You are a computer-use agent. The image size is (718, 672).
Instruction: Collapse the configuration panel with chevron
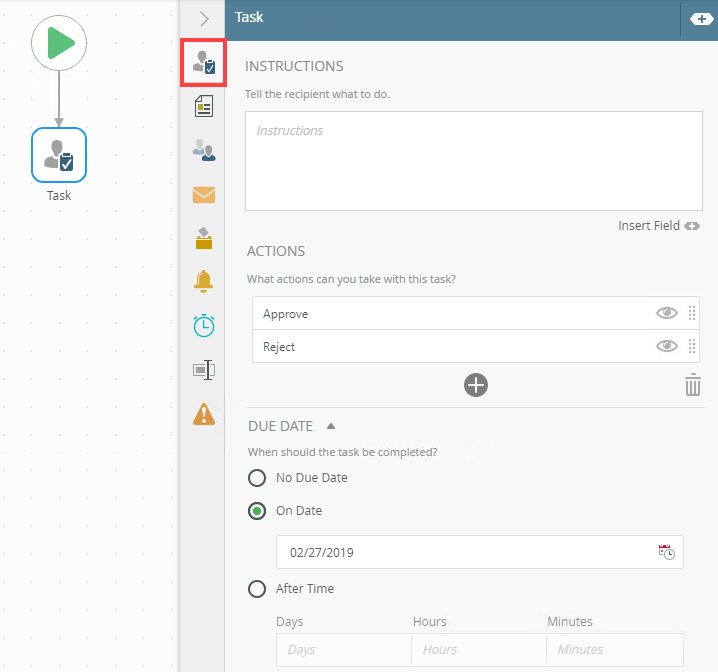(204, 19)
